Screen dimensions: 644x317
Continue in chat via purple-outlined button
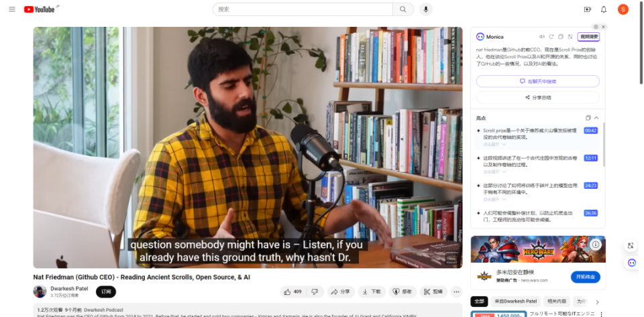537,81
